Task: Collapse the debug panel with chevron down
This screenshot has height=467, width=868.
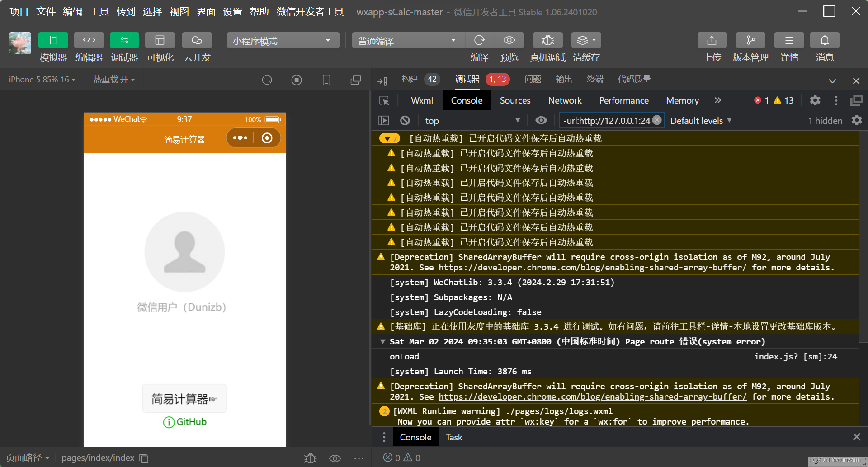Action: 832,81
